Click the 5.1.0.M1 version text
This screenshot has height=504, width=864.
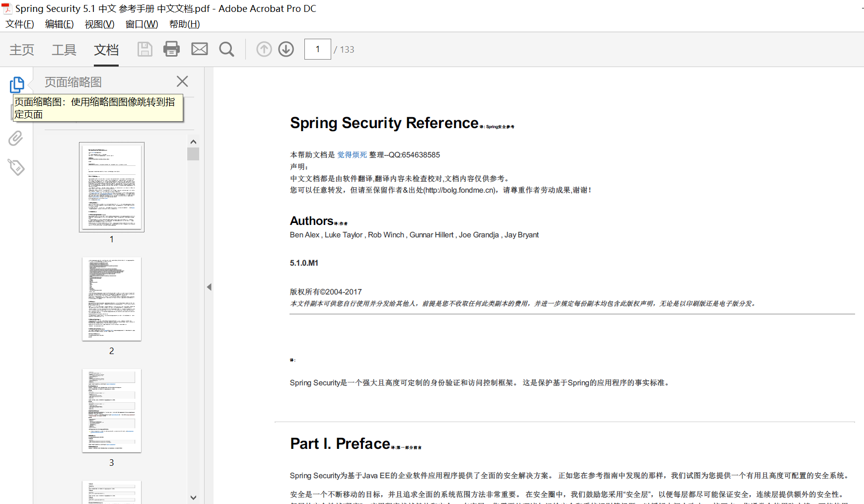[x=304, y=263]
